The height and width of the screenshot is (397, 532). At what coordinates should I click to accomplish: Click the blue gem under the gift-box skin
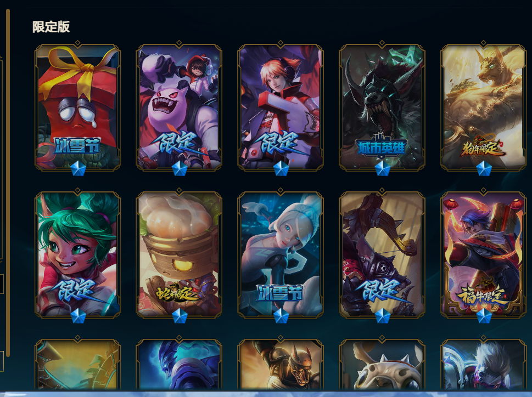coord(78,168)
